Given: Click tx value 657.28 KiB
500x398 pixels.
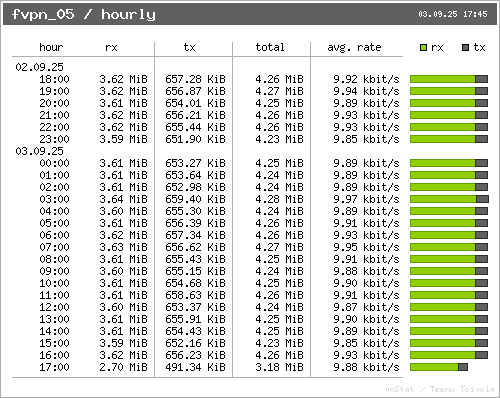Looking at the screenshot, I should point(195,79).
